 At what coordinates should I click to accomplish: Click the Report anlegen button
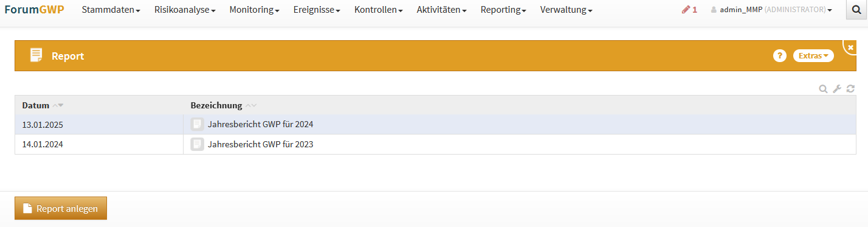tap(61, 208)
